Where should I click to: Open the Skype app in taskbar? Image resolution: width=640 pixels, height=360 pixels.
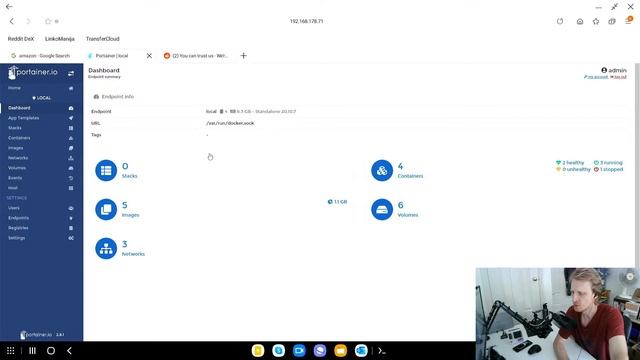(278, 351)
